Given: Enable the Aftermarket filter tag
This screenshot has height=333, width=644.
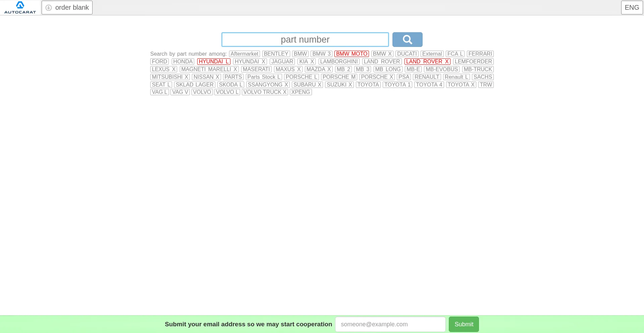Looking at the screenshot, I should (245, 54).
